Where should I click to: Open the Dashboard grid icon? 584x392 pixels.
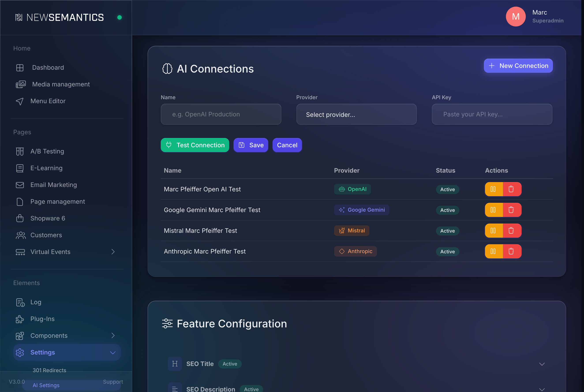point(20,68)
